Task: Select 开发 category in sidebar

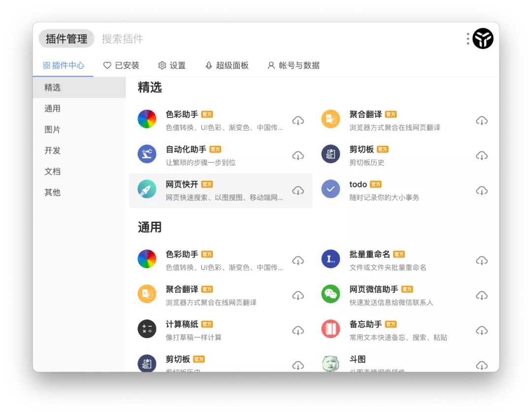Action: [x=79, y=151]
